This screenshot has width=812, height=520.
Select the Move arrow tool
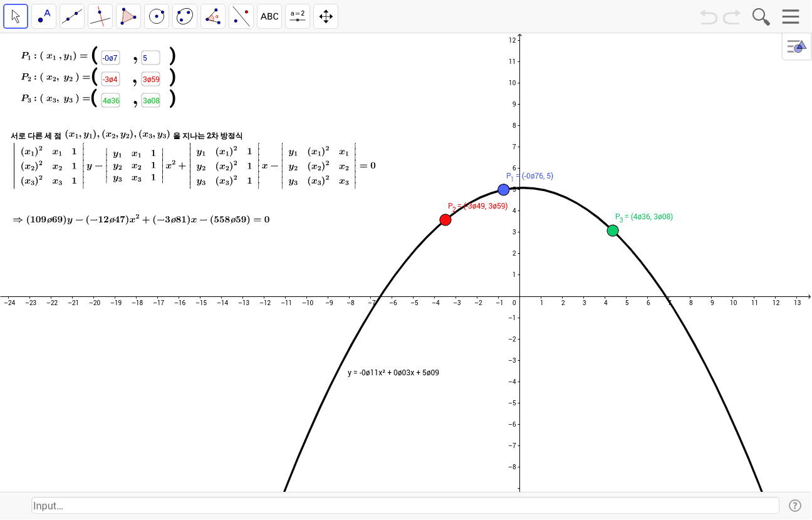(16, 16)
